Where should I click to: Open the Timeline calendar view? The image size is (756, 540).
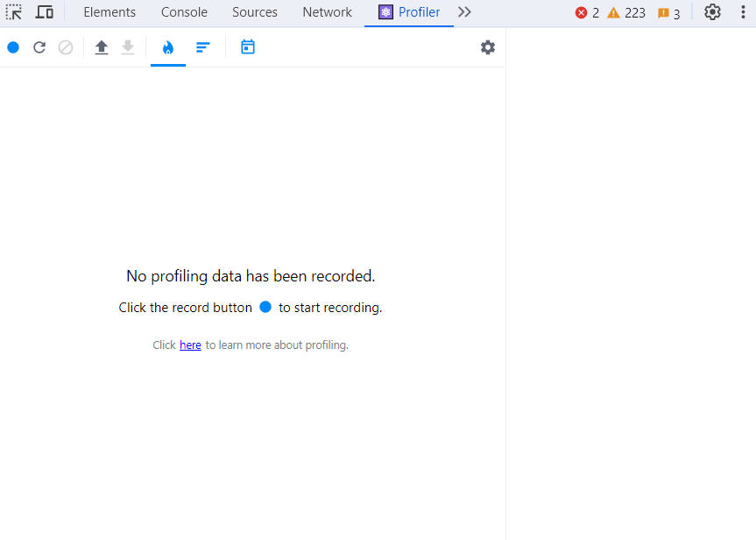[x=248, y=47]
